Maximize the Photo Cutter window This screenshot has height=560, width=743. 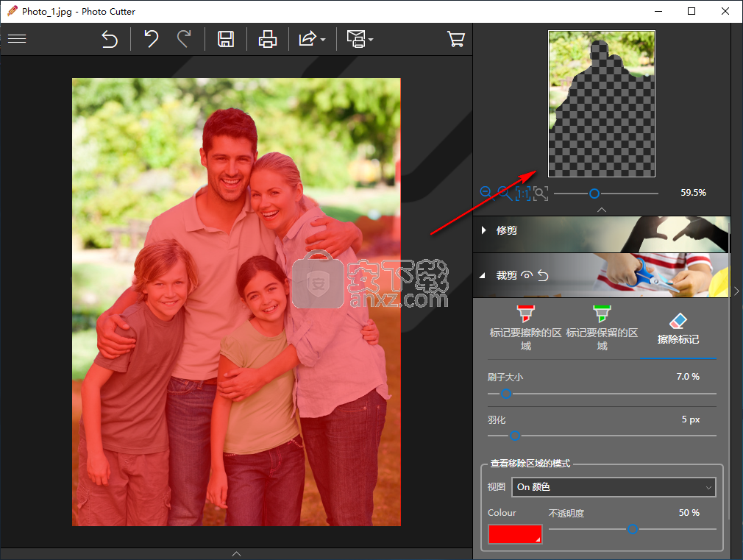pyautogui.click(x=692, y=11)
